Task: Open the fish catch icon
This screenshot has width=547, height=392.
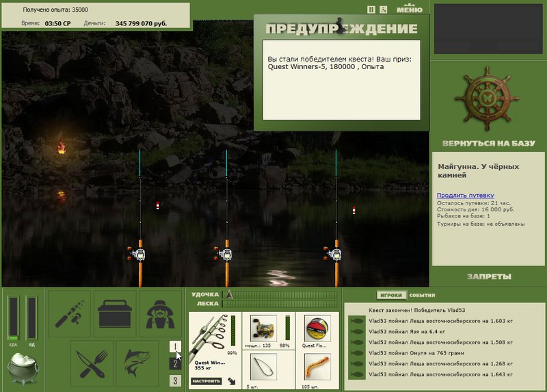Action: coord(137,363)
